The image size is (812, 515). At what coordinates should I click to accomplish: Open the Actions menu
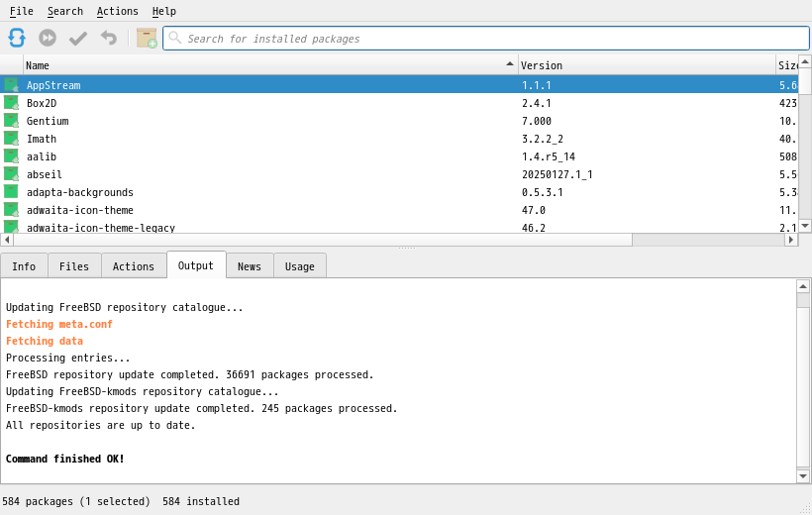[x=117, y=11]
